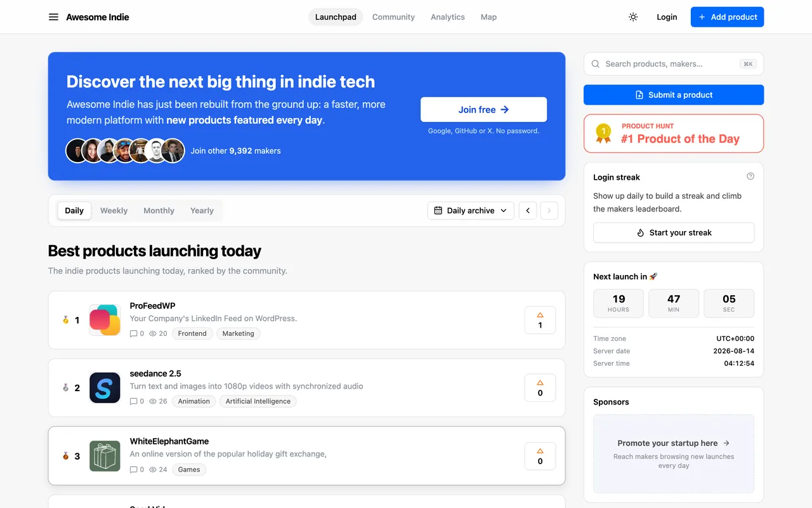The image size is (812, 508).
Task: Click the views eye icon on seedance 2.5
Action: [153, 401]
